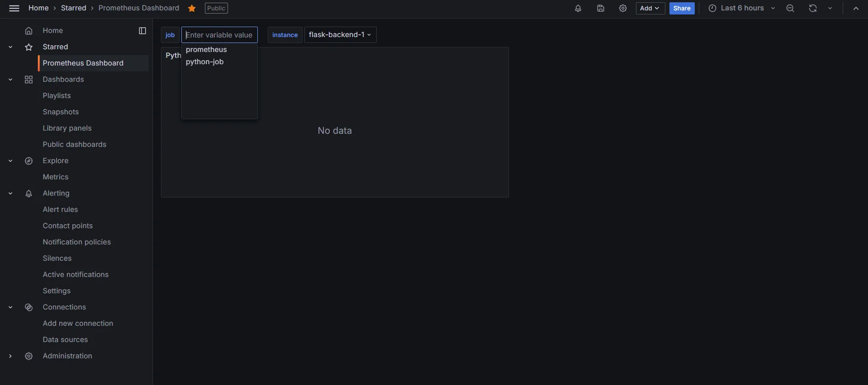Open Alerting Settings
The image size is (868, 385).
(x=57, y=291)
